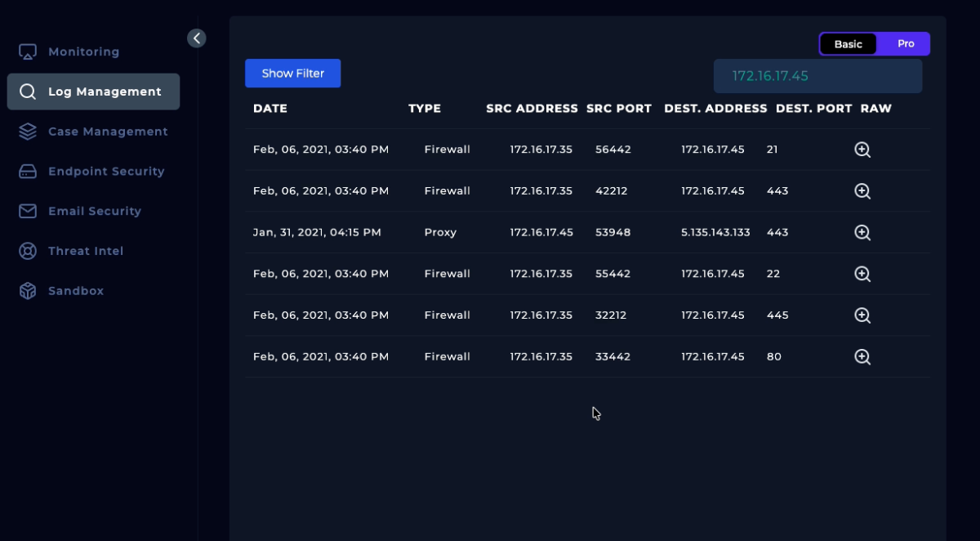The image size is (980, 541).
Task: Click the search field containing 172.16.17.45
Action: (x=817, y=76)
